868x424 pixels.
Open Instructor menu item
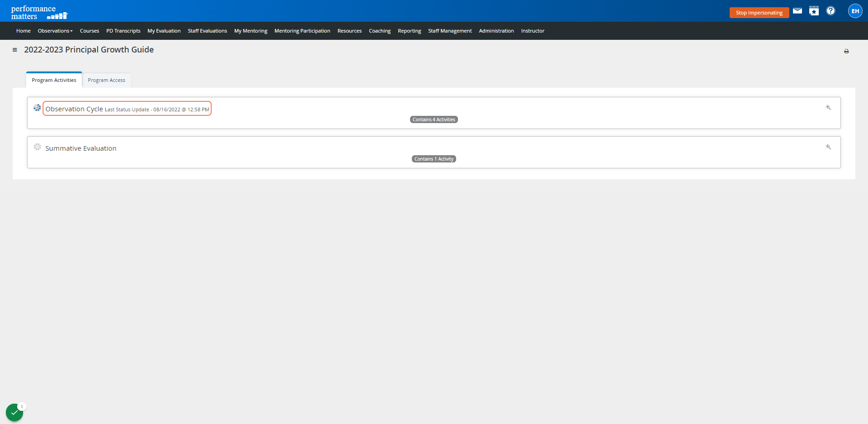coord(533,31)
